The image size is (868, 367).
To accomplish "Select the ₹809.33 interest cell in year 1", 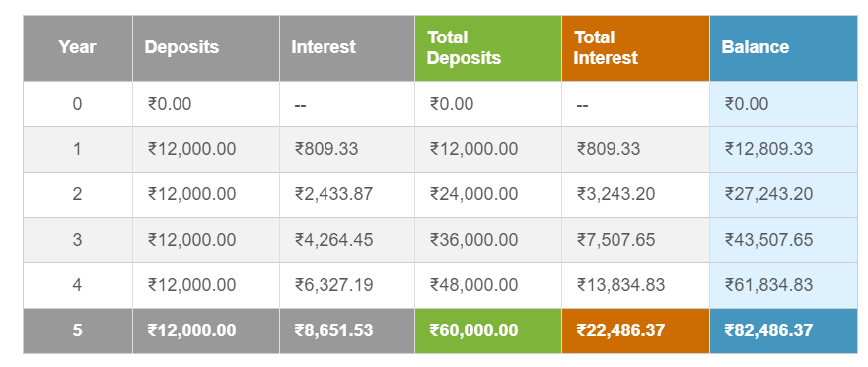I will point(347,149).
